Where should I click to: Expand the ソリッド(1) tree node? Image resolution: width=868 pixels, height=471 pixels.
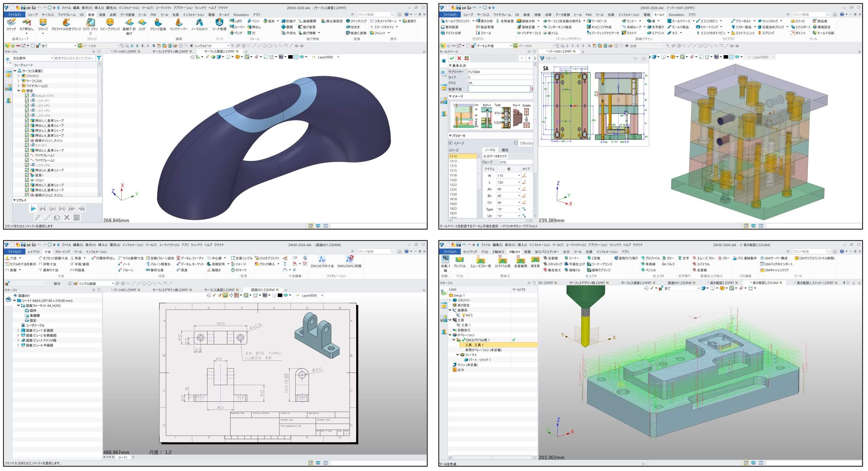(19, 76)
